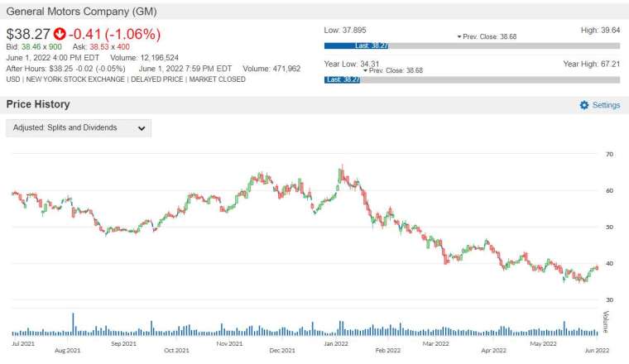629x364 pixels.
Task: Click the MARKET CLOSED label
Action: coord(218,79)
